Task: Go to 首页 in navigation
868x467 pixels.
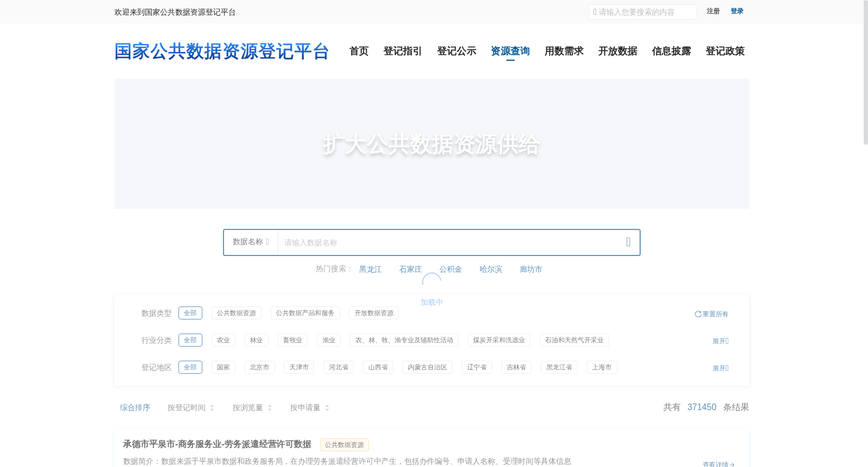Action: [x=359, y=51]
